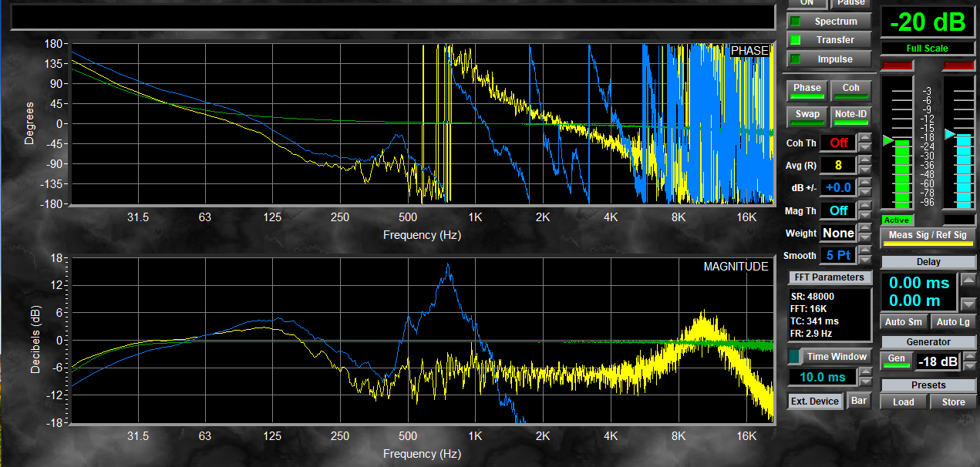The image size is (980, 467).
Task: Click the 10.0 ms time window value
Action: pos(822,377)
